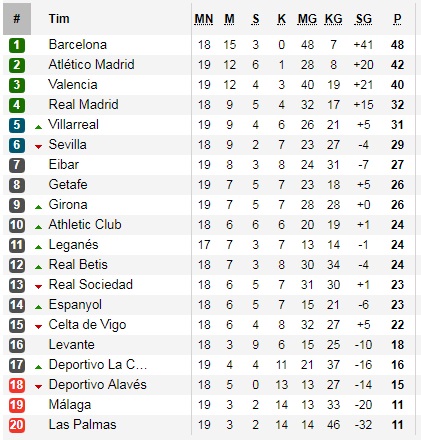Open the Deportivo La C... team link
Image resolution: width=421 pixels, height=440 pixels.
(x=98, y=364)
